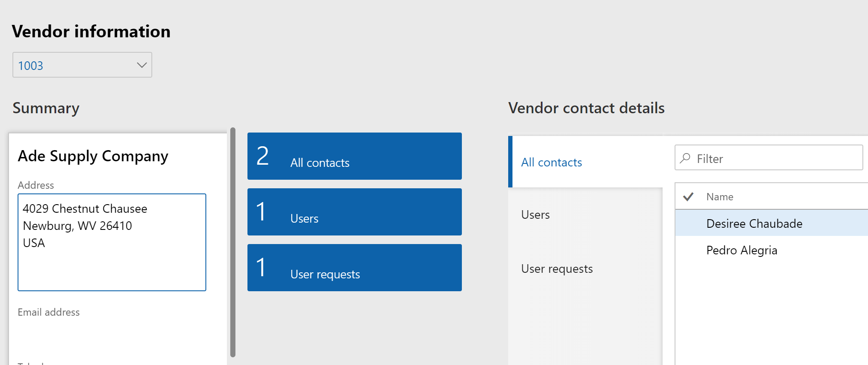Tick the row checkbox for Pedro Alegria

(x=689, y=250)
